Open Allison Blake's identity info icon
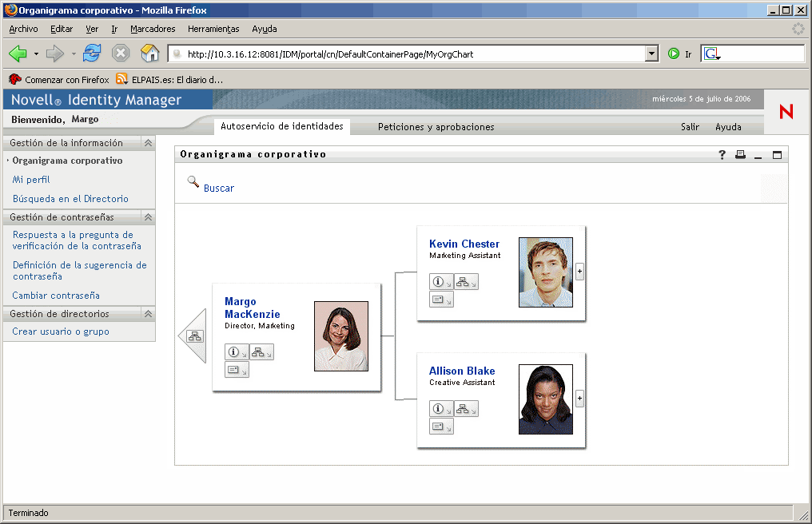This screenshot has width=812, height=524. (x=441, y=408)
